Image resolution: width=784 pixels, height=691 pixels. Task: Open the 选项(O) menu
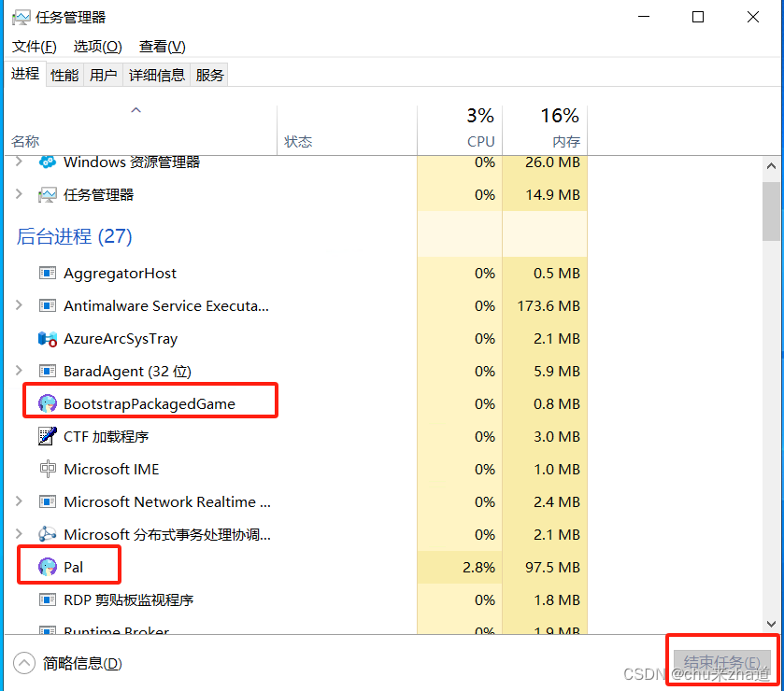[x=97, y=47]
